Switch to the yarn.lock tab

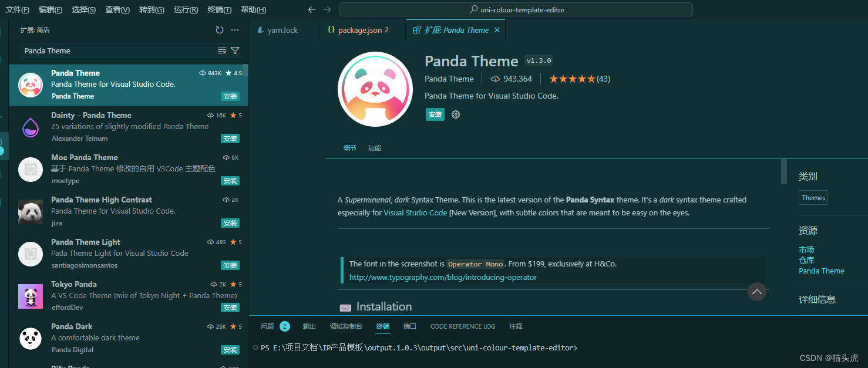pyautogui.click(x=284, y=29)
